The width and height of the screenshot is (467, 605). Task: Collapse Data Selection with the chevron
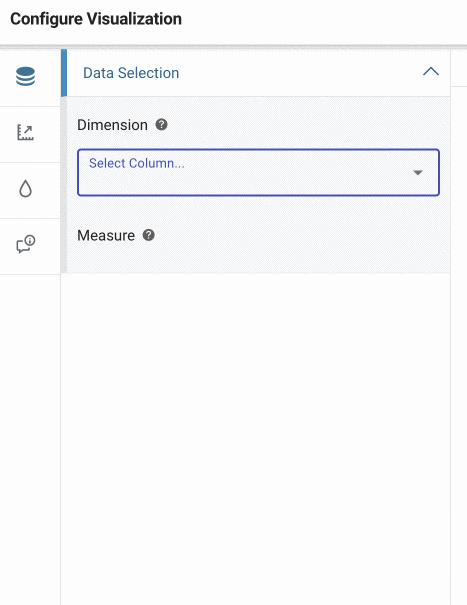[x=431, y=72]
